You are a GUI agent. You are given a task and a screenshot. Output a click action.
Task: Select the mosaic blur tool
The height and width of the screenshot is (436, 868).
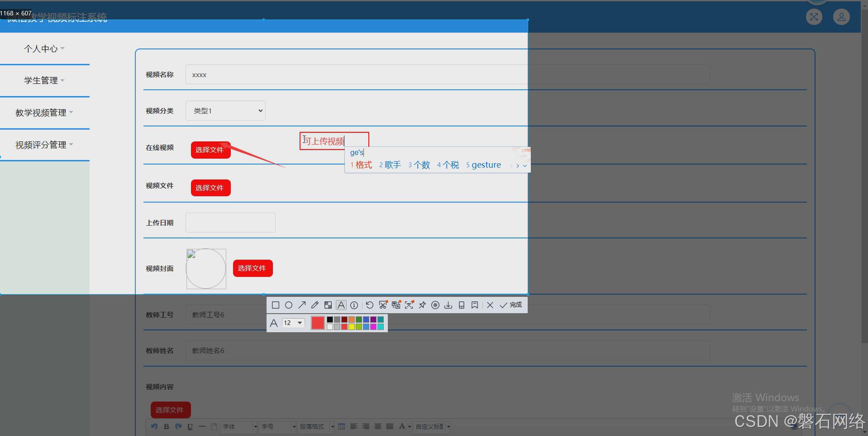(x=328, y=305)
